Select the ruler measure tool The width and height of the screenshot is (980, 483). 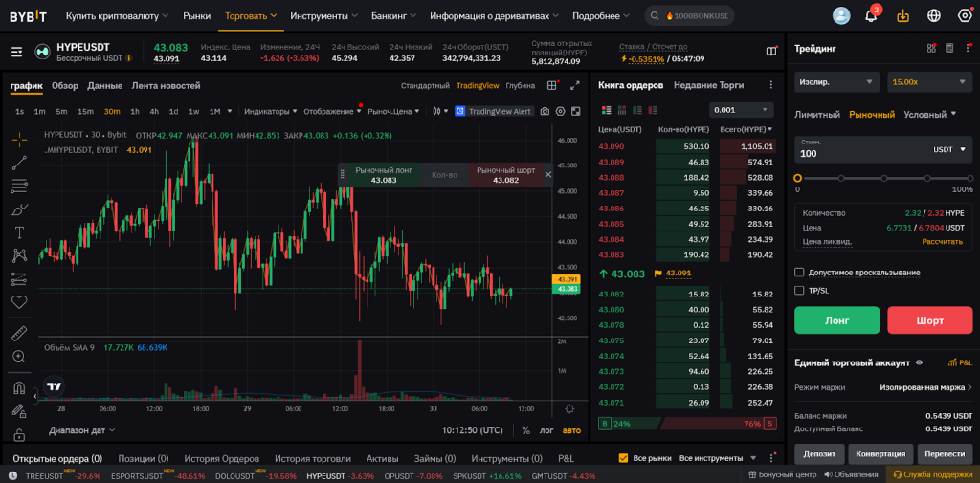pos(19,334)
